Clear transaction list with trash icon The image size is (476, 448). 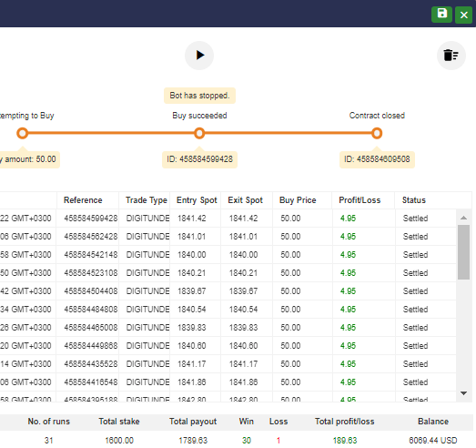point(451,56)
